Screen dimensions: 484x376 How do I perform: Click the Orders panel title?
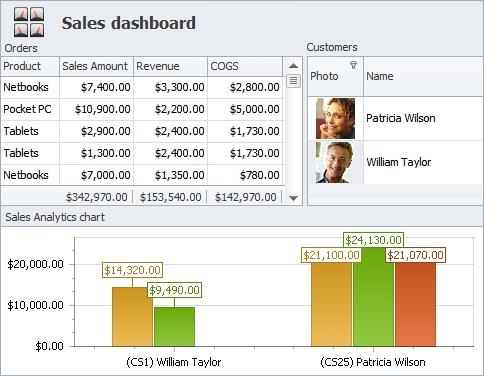(21, 48)
